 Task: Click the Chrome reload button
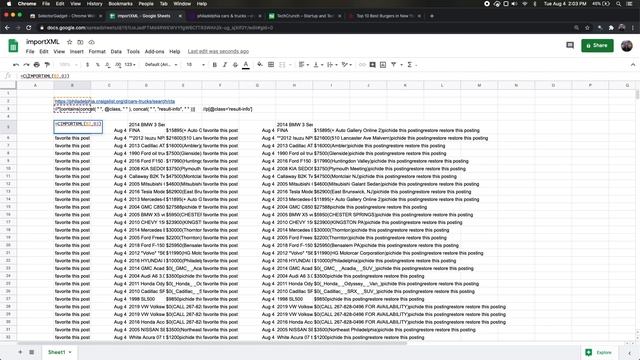pyautogui.click(x=29, y=28)
